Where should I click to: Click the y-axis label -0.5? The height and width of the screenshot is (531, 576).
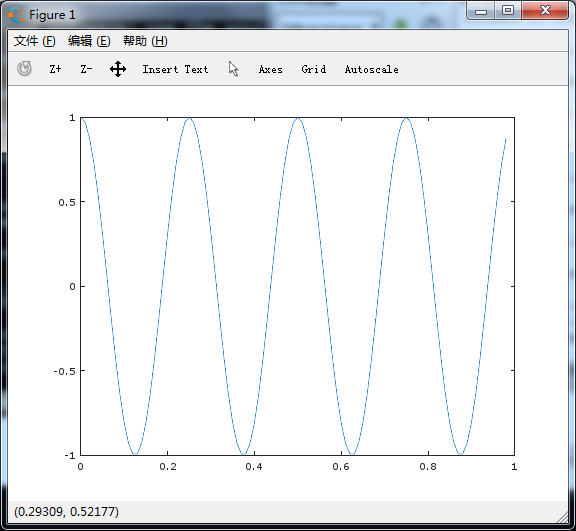pos(64,371)
